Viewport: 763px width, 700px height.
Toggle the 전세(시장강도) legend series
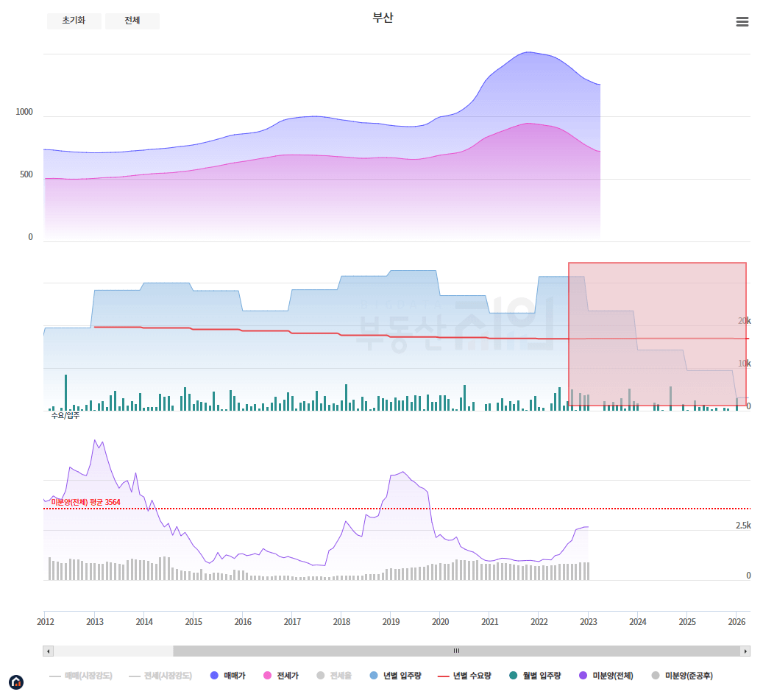pyautogui.click(x=160, y=676)
